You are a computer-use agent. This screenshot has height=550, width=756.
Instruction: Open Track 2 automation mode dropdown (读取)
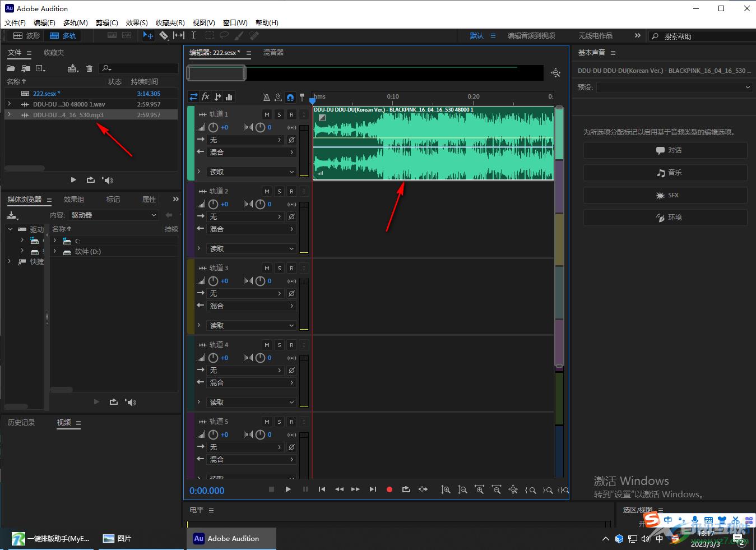click(x=251, y=248)
